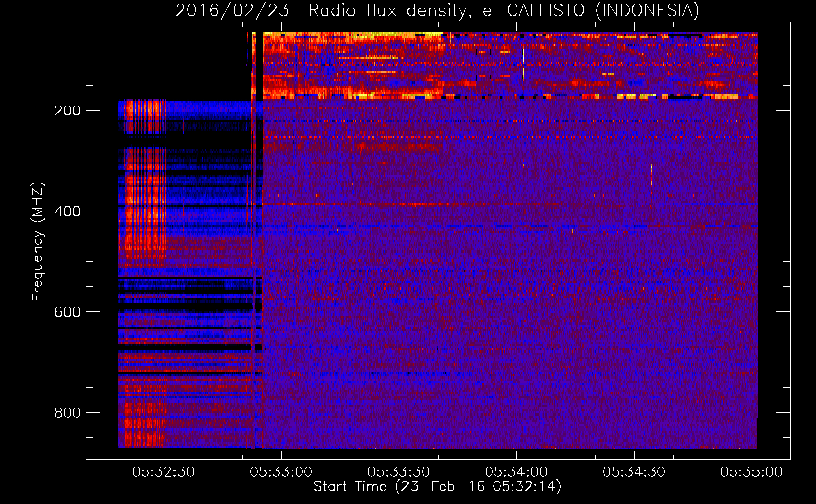Click the 400 frequency tick label
Viewport: 816px width, 504px height.
68,211
